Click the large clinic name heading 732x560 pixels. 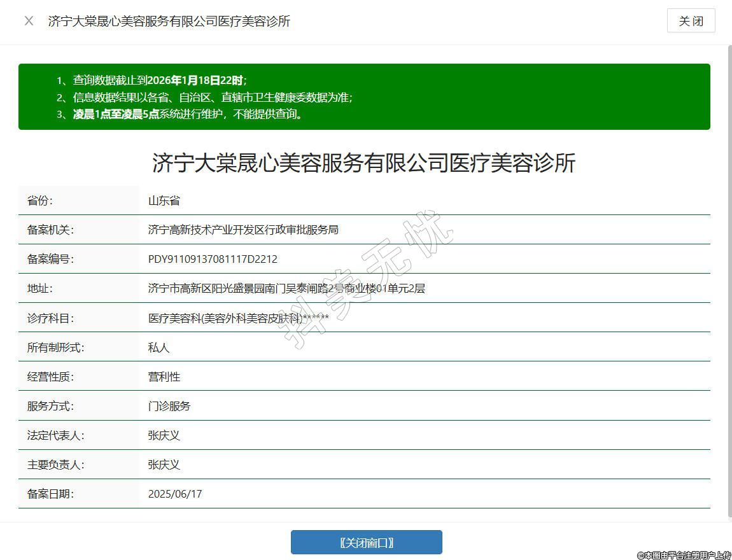coord(363,163)
